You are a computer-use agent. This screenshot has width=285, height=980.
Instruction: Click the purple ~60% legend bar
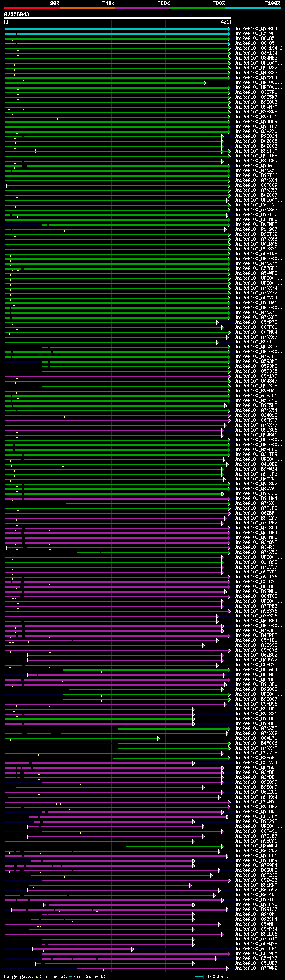pos(142,8)
